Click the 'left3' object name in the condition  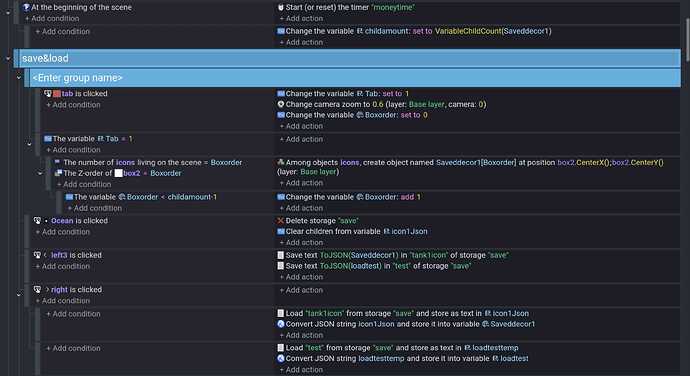coord(59,255)
